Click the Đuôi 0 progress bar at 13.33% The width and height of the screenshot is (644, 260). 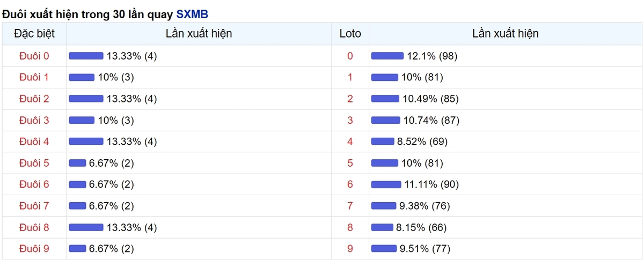point(86,56)
